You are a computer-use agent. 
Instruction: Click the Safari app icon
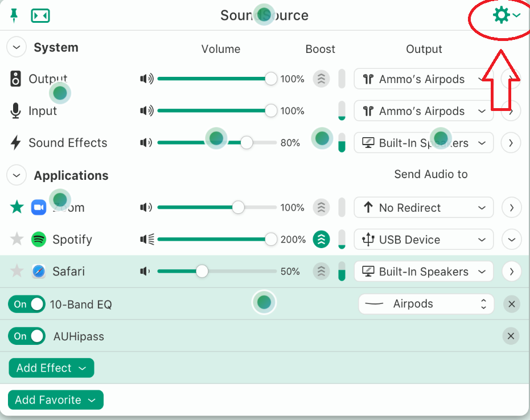pos(39,271)
